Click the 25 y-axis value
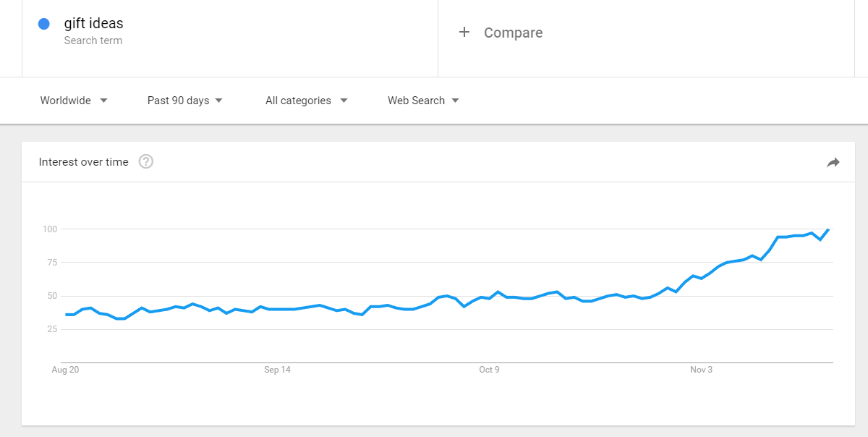This screenshot has width=868, height=437. (x=51, y=329)
